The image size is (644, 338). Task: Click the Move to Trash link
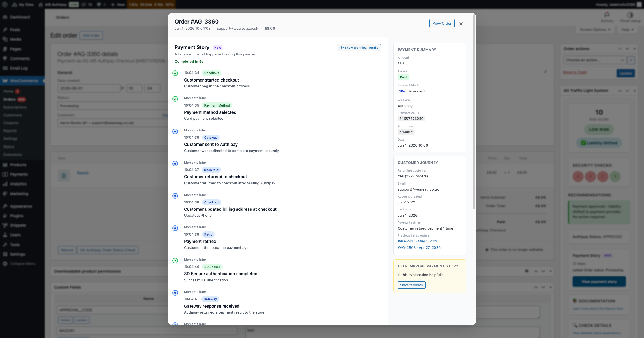(x=575, y=72)
